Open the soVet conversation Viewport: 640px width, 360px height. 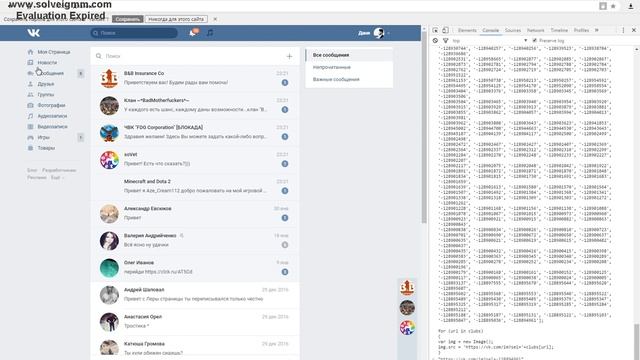[x=195, y=159]
